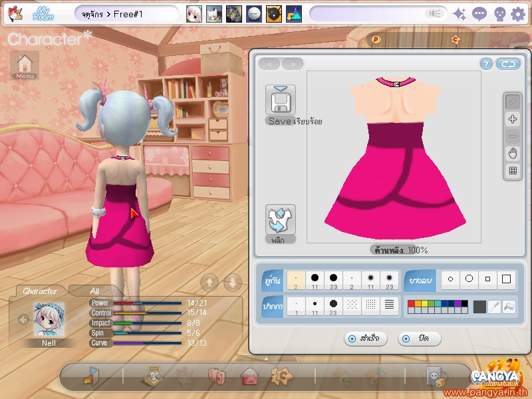Click the plus zoom-in tool

point(513,119)
